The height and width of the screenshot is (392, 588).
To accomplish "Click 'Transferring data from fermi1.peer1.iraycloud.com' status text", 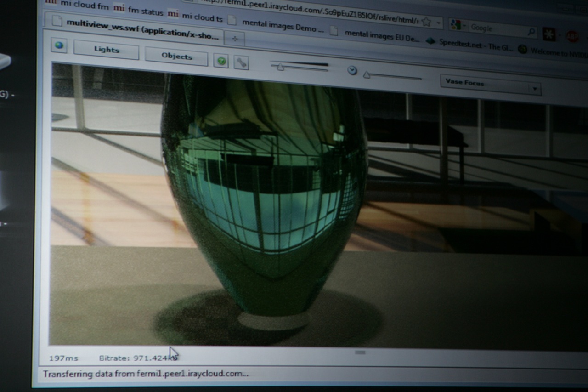I will tap(146, 374).
